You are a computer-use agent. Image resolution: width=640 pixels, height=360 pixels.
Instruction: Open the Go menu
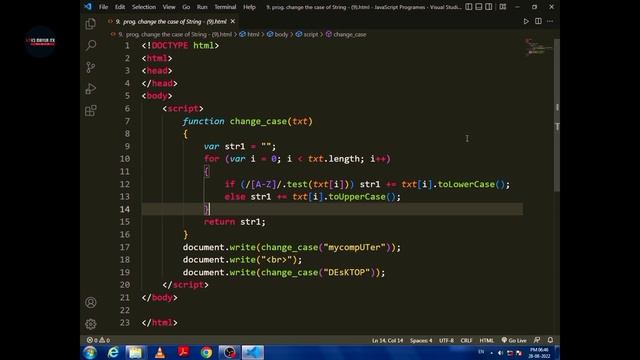[186, 7]
